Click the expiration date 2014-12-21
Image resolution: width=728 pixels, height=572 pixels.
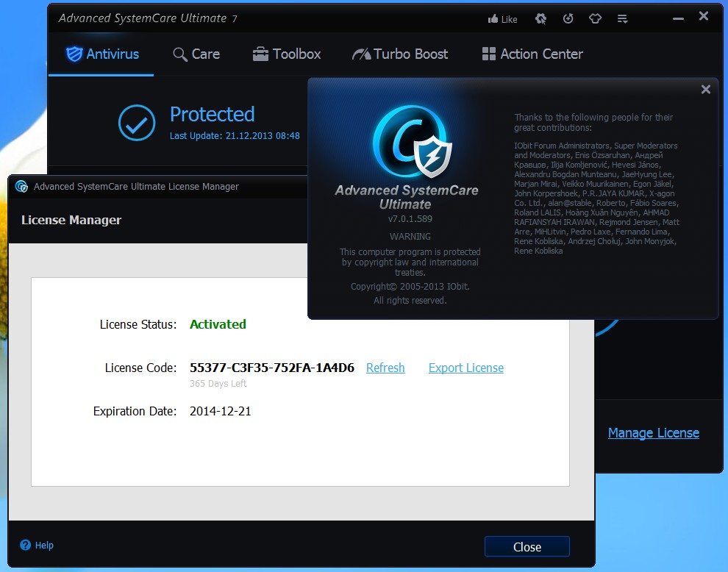[220, 412]
